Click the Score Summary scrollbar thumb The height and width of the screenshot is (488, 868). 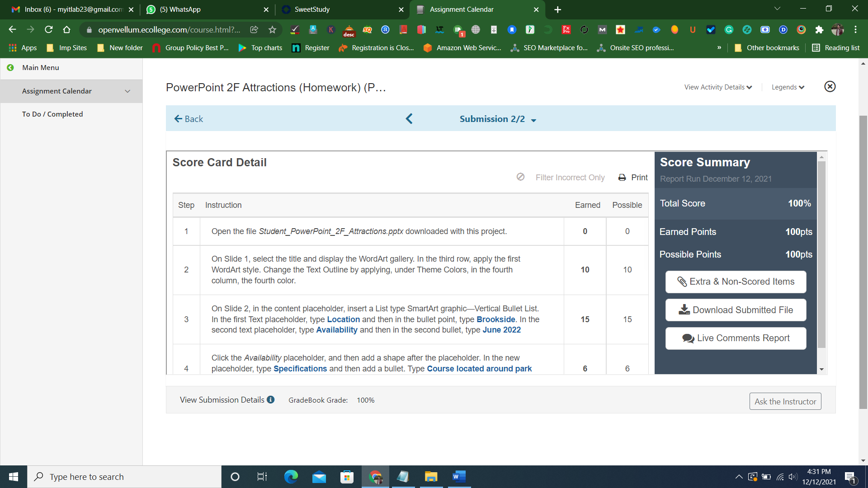click(x=821, y=254)
